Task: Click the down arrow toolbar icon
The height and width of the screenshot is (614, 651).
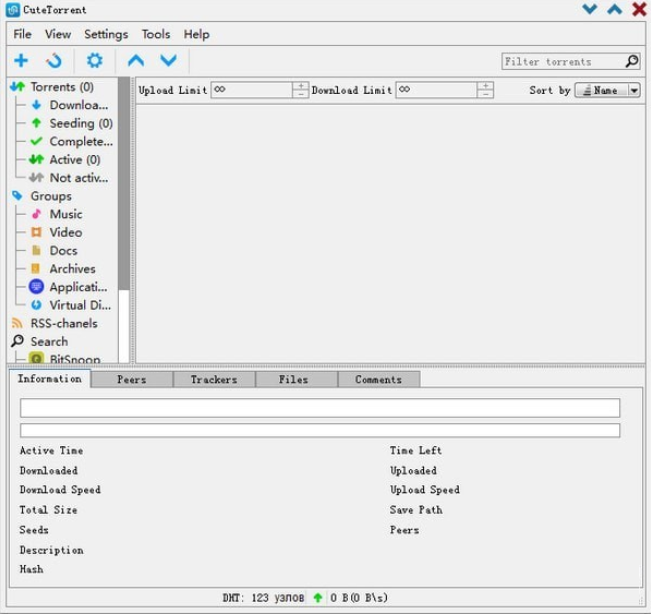Action: point(168,61)
